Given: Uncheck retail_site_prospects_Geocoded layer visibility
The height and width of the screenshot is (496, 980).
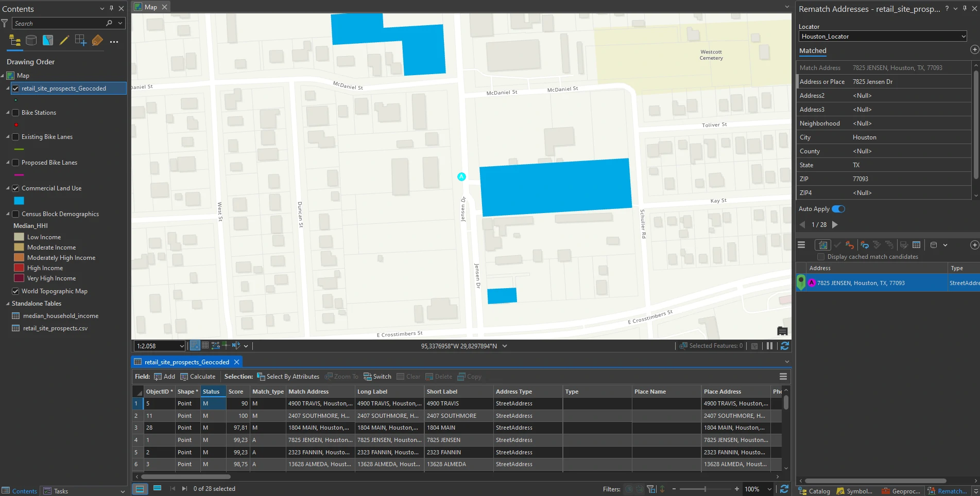Looking at the screenshot, I should [15, 88].
